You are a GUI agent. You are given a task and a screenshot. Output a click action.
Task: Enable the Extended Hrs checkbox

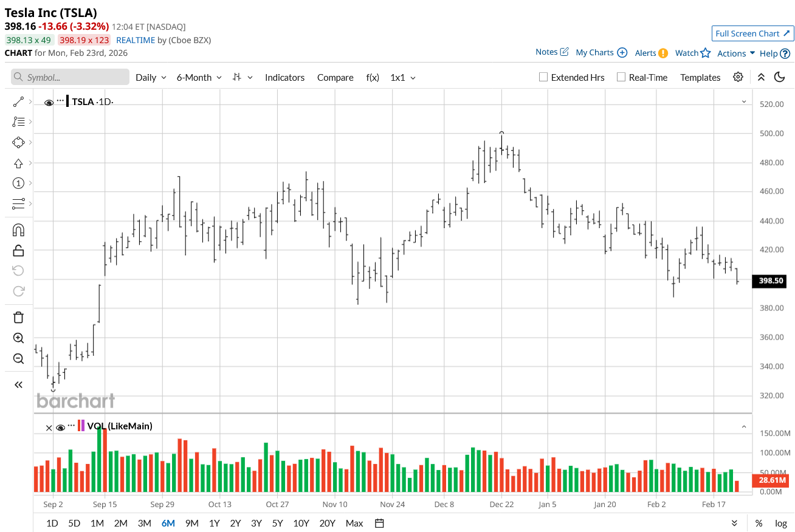point(543,77)
